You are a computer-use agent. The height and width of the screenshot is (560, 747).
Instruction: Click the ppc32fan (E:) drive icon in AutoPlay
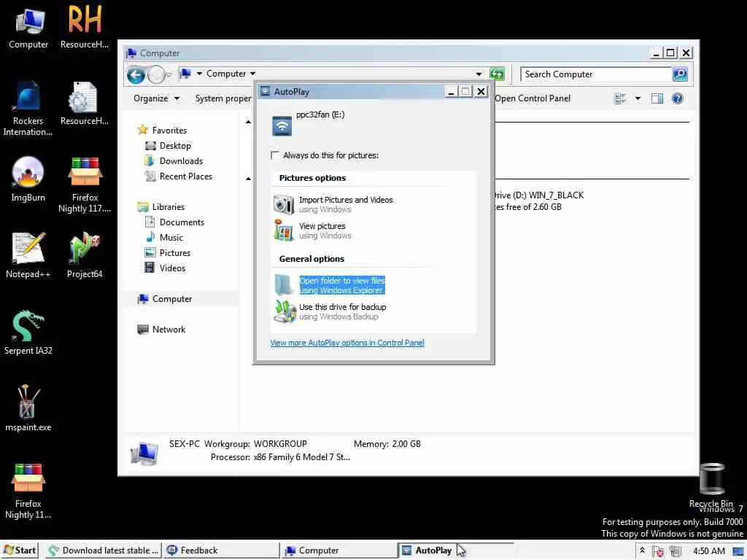(x=282, y=125)
